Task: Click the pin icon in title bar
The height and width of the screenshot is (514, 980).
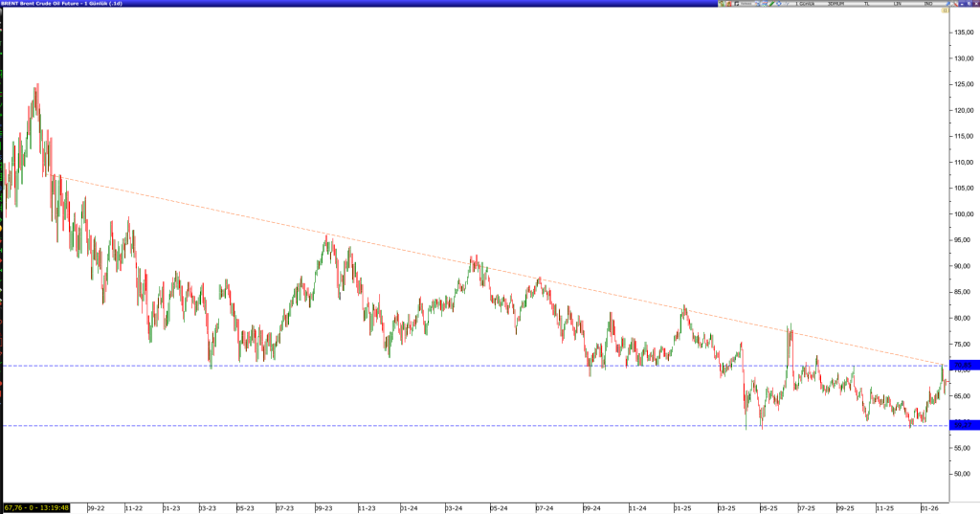Action: (947, 4)
